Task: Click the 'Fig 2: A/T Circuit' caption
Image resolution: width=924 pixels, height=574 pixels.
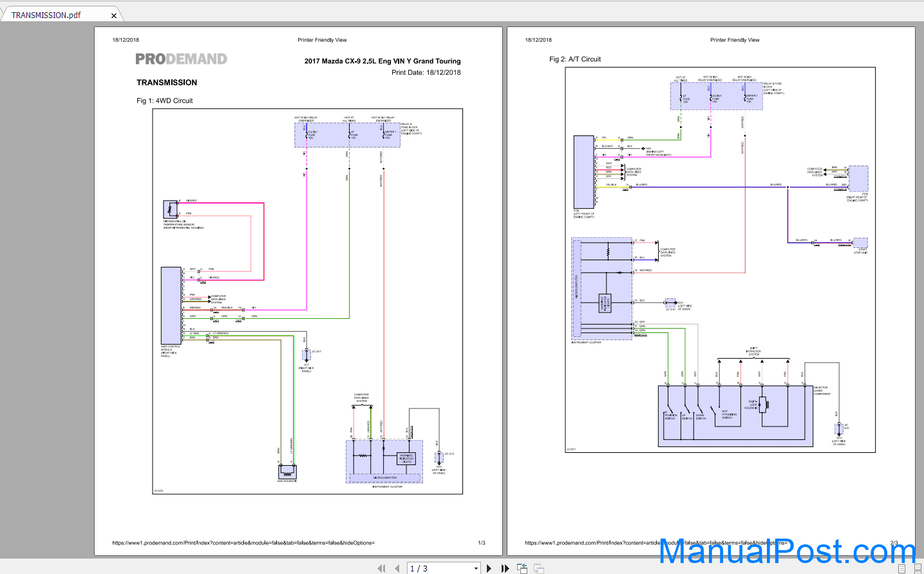Action: point(575,59)
